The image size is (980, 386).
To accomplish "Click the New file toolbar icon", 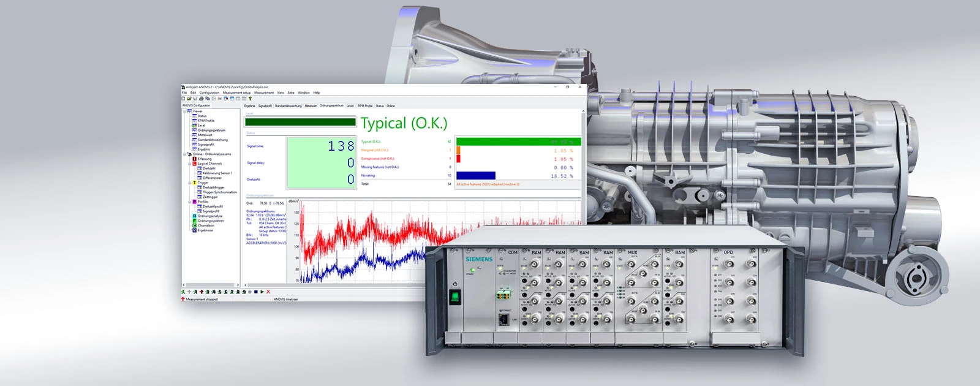I will (x=183, y=99).
